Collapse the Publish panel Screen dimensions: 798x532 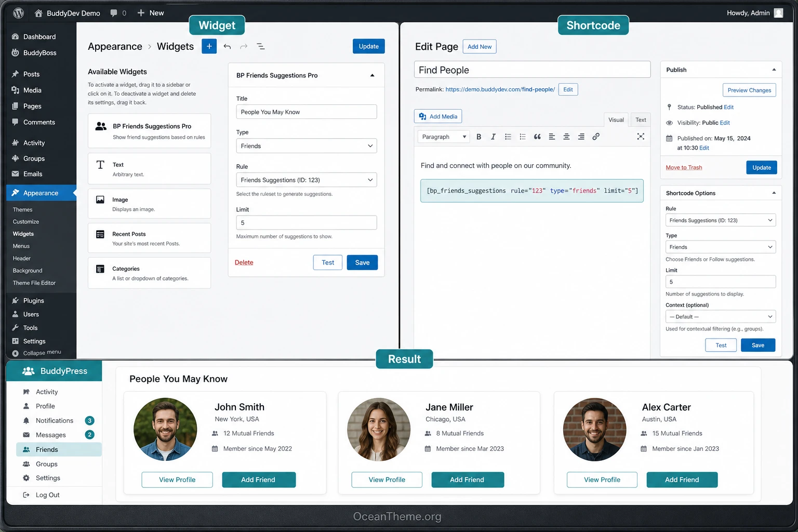[x=774, y=70]
